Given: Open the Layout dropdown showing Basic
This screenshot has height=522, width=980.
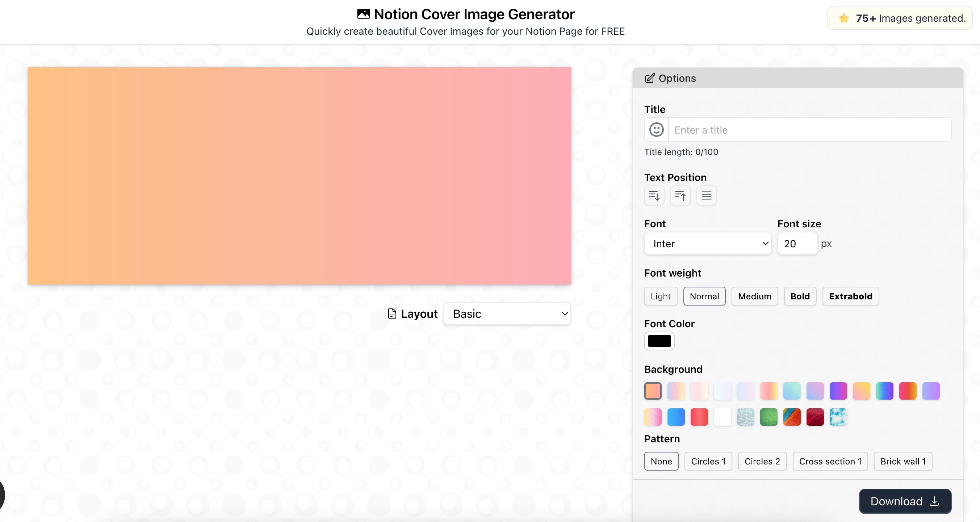Looking at the screenshot, I should click(x=507, y=313).
